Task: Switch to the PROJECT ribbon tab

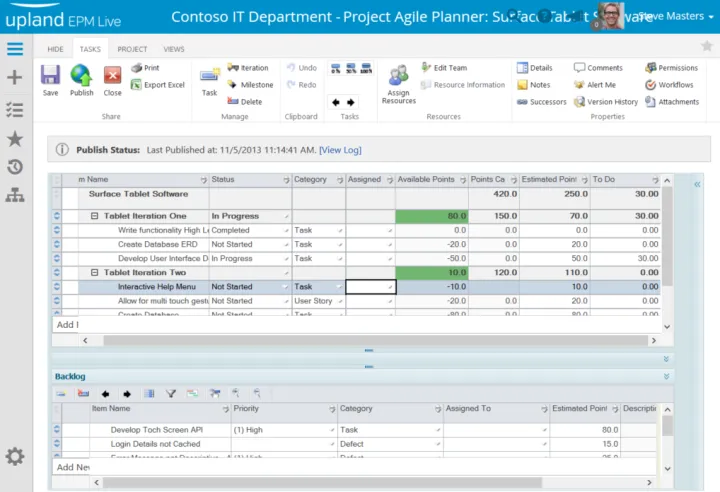Action: tap(132, 49)
